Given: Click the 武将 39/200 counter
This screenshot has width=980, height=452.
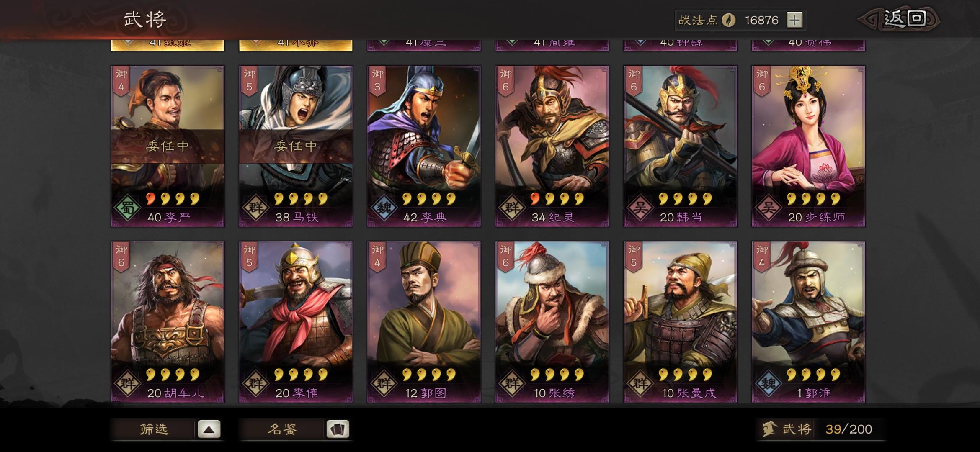Looking at the screenshot, I should coord(820,429).
